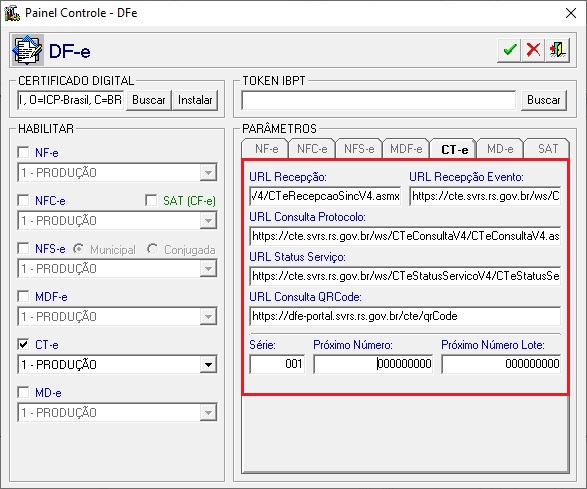Select the Conjugada radio button
Image resolution: width=587 pixels, height=489 pixels.
tap(152, 249)
